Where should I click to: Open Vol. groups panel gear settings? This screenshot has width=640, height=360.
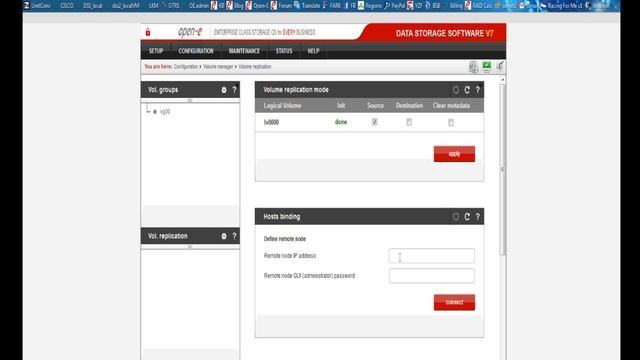(x=224, y=90)
